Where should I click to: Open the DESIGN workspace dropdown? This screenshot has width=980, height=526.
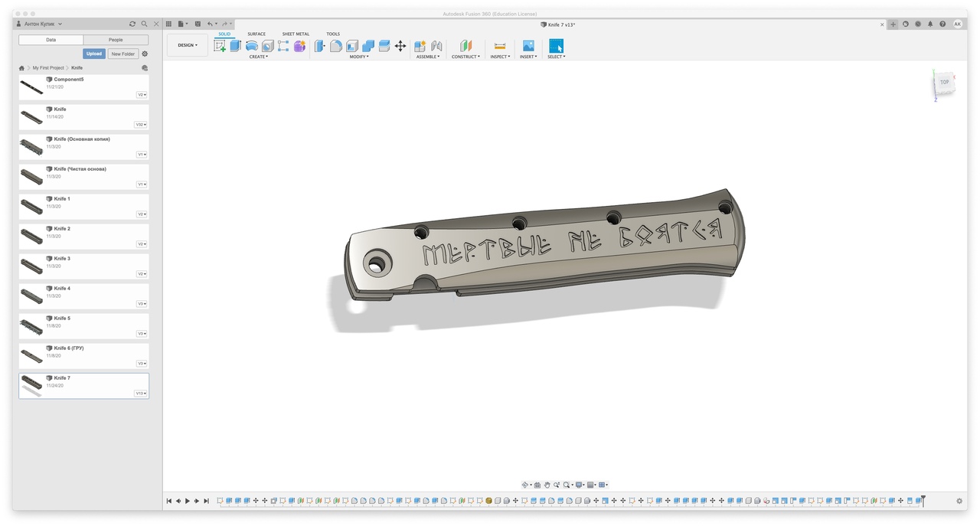coord(188,45)
